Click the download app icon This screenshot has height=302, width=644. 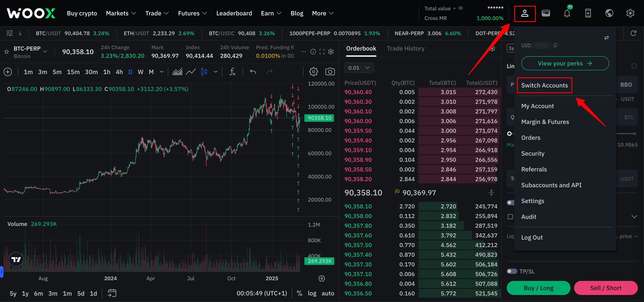(588, 13)
